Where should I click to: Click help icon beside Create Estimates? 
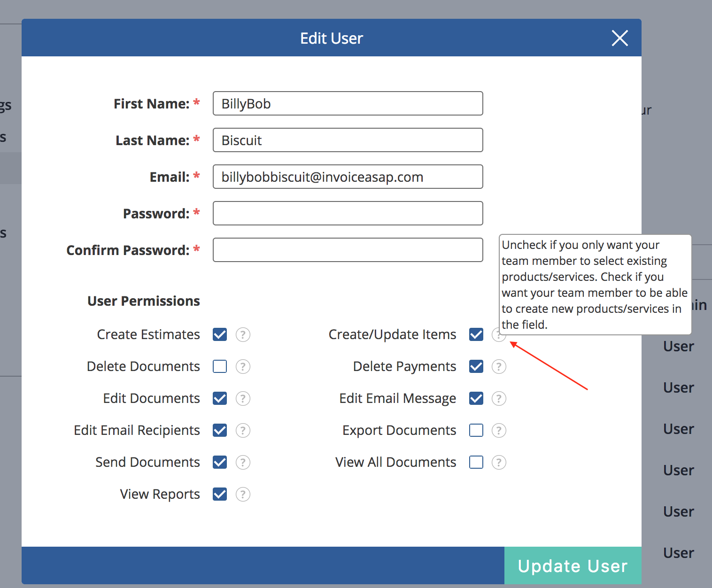243,334
